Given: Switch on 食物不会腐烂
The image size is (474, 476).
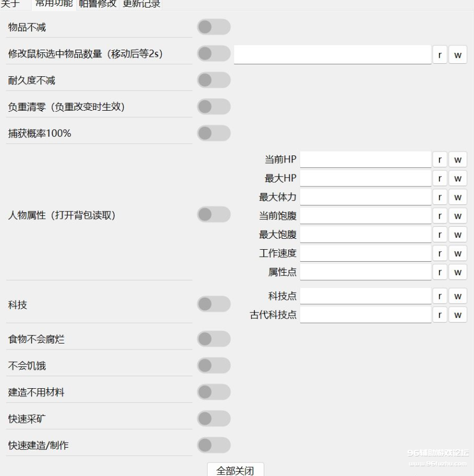Looking at the screenshot, I should (x=214, y=339).
